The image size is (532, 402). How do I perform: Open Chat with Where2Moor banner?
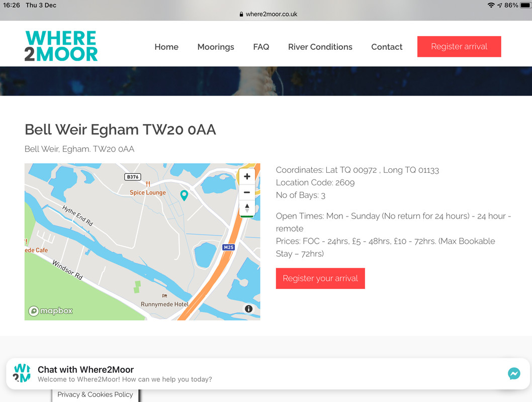tap(268, 373)
